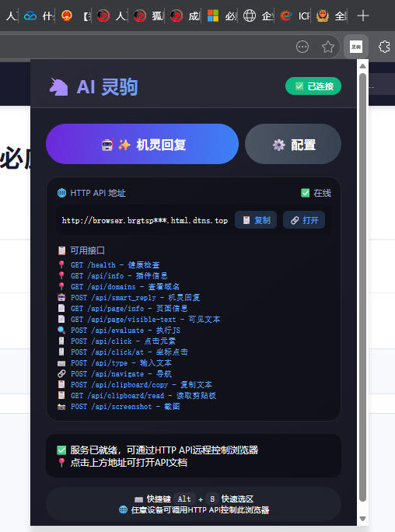Image resolution: width=395 pixels, height=532 pixels.
Task: Open the three-dot circle menu in address bar
Action: (x=302, y=47)
